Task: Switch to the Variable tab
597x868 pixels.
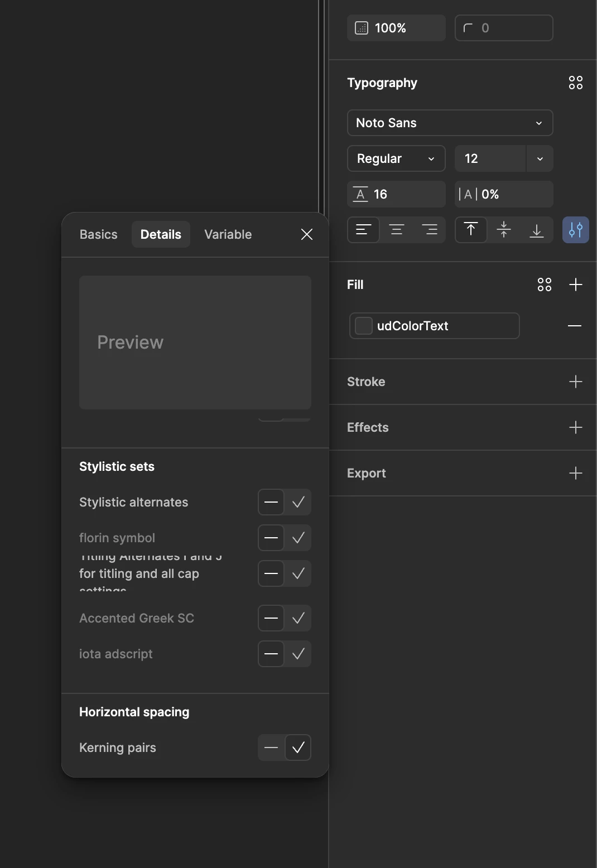Action: pyautogui.click(x=228, y=234)
